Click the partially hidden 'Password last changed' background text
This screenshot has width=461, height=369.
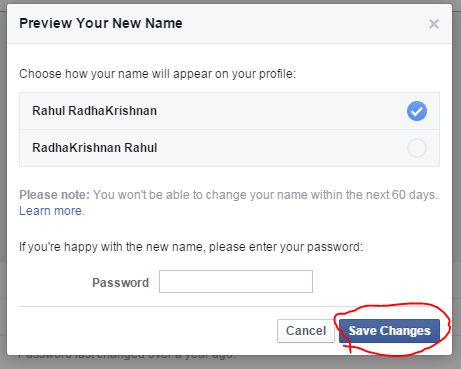[x=127, y=357]
